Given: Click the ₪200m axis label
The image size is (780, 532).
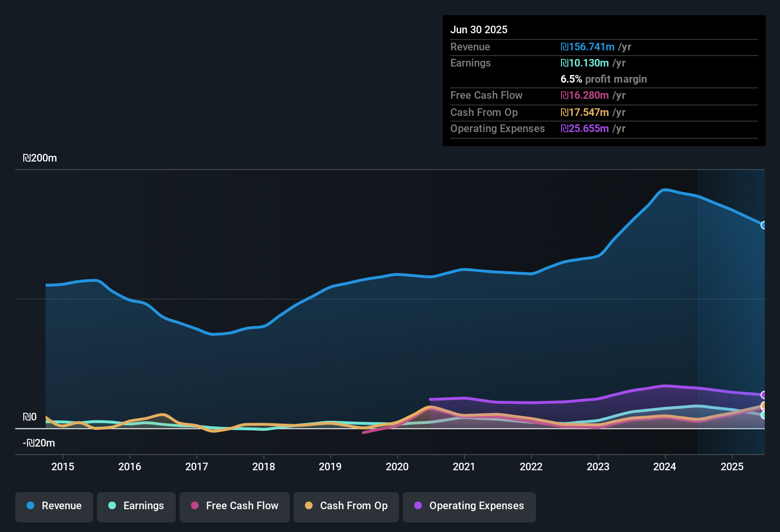Looking at the screenshot, I should pos(40,158).
